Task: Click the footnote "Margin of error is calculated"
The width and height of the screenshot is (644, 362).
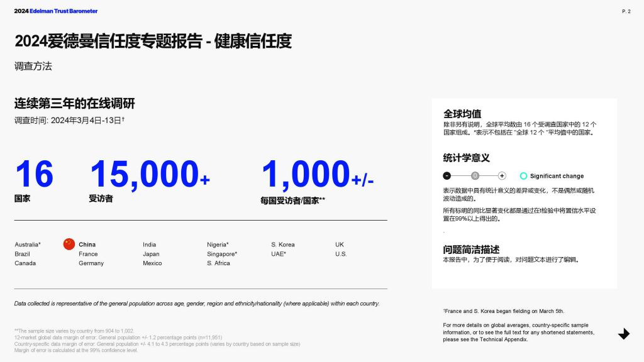Action: [x=76, y=350]
